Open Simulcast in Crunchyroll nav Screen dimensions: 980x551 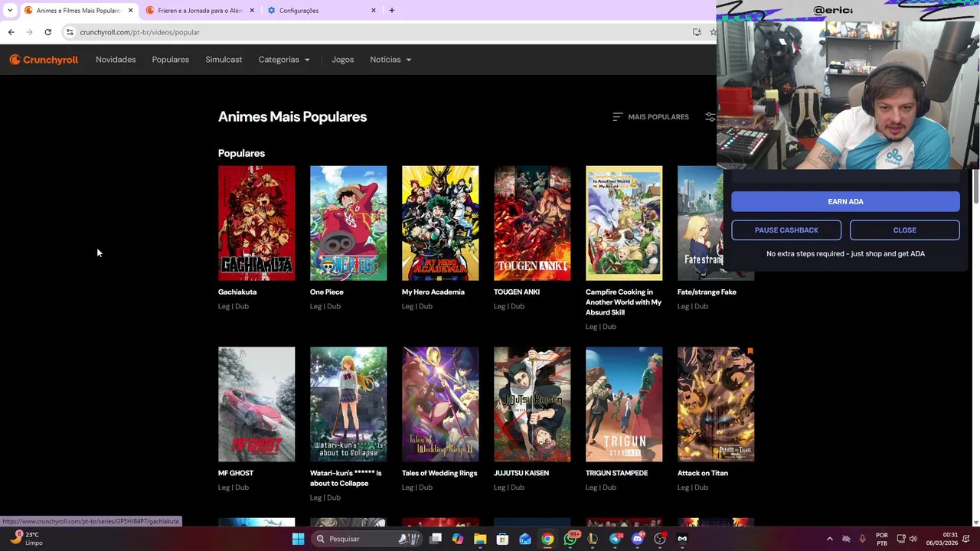(224, 60)
